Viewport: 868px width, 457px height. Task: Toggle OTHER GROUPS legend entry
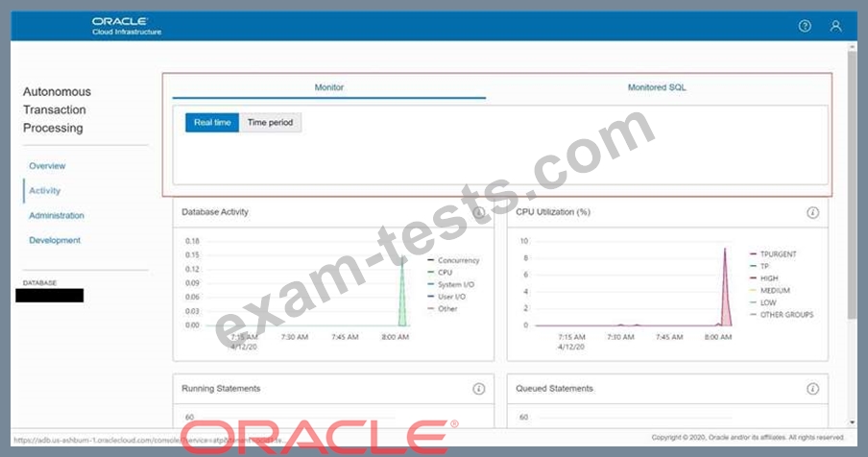pos(782,315)
